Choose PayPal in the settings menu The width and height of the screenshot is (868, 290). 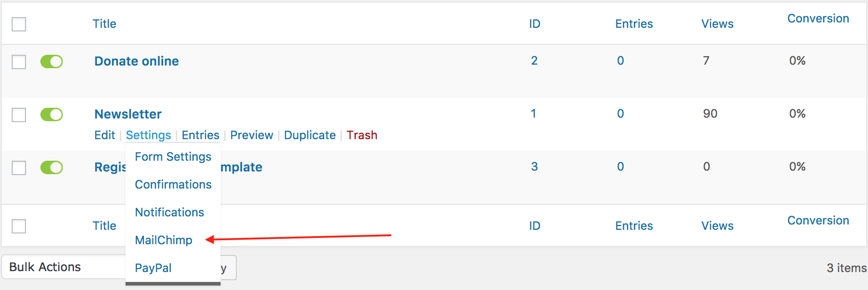point(153,268)
